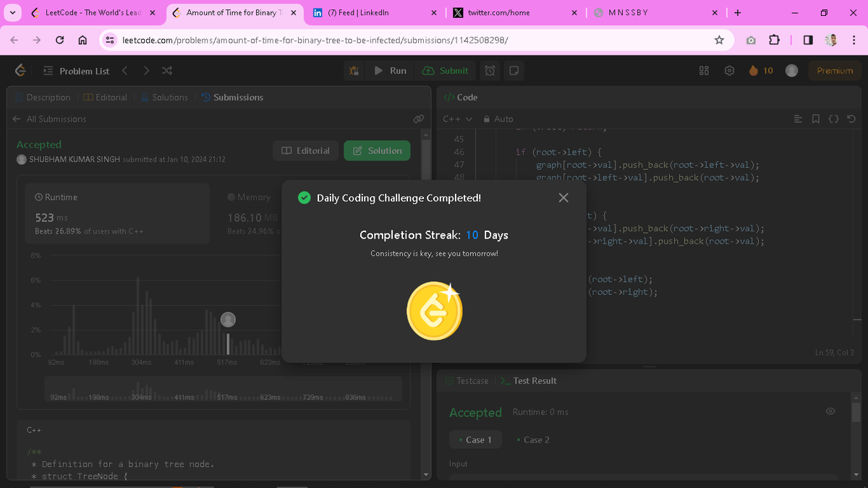Click the camera screenshot extension icon
868x488 pixels.
[x=751, y=40]
